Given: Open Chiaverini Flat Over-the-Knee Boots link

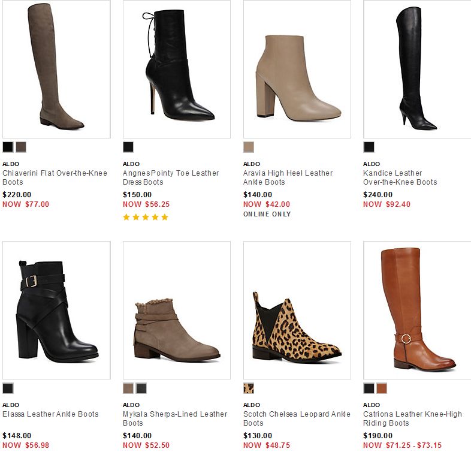Looking at the screenshot, I should (55, 177).
